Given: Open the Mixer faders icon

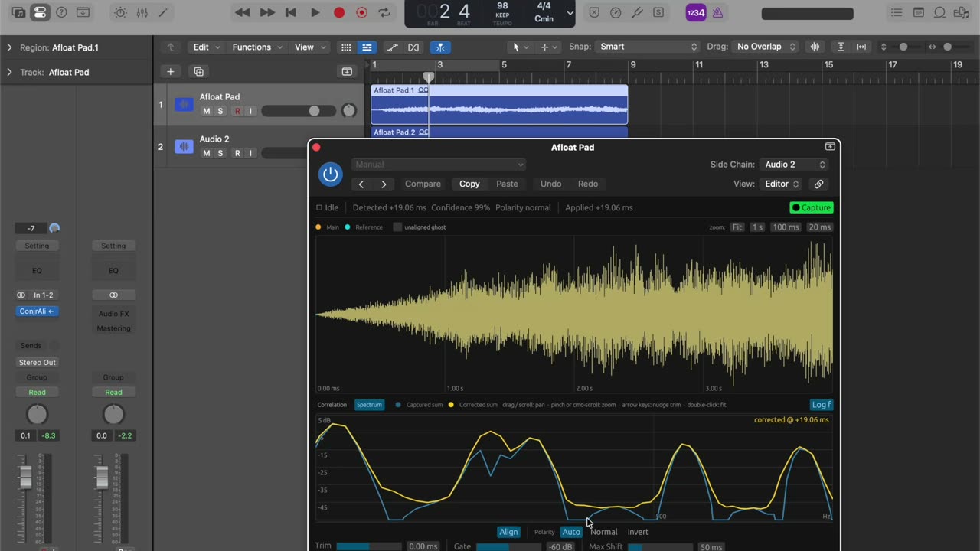Looking at the screenshot, I should (x=142, y=12).
